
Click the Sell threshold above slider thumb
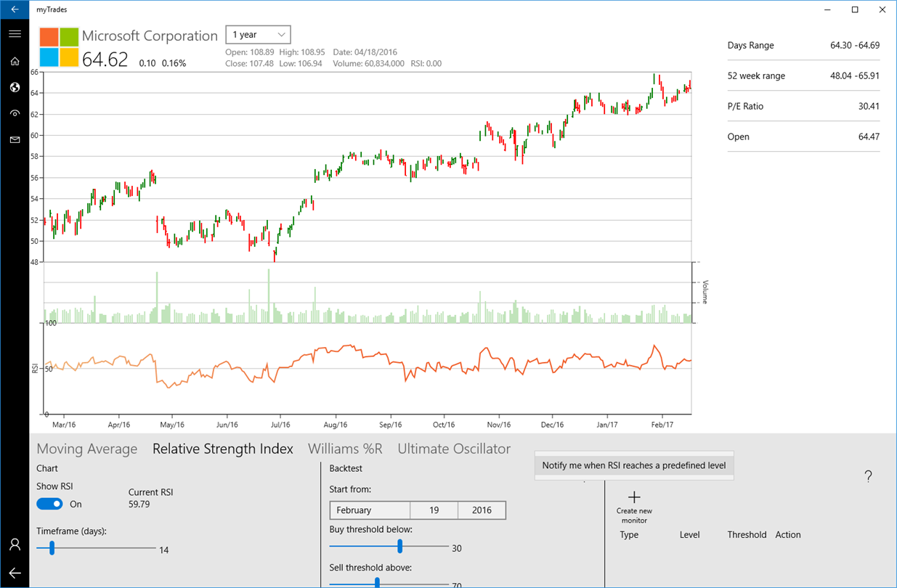tap(376, 583)
